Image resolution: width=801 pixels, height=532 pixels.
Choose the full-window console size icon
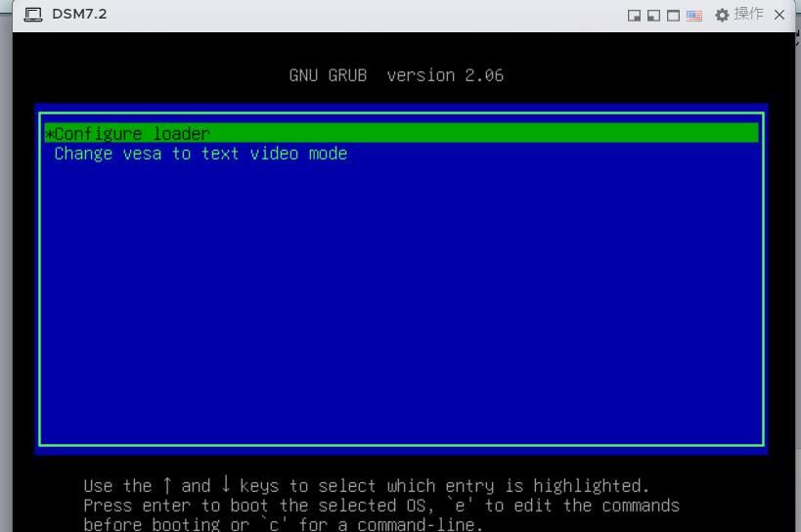[x=673, y=16]
